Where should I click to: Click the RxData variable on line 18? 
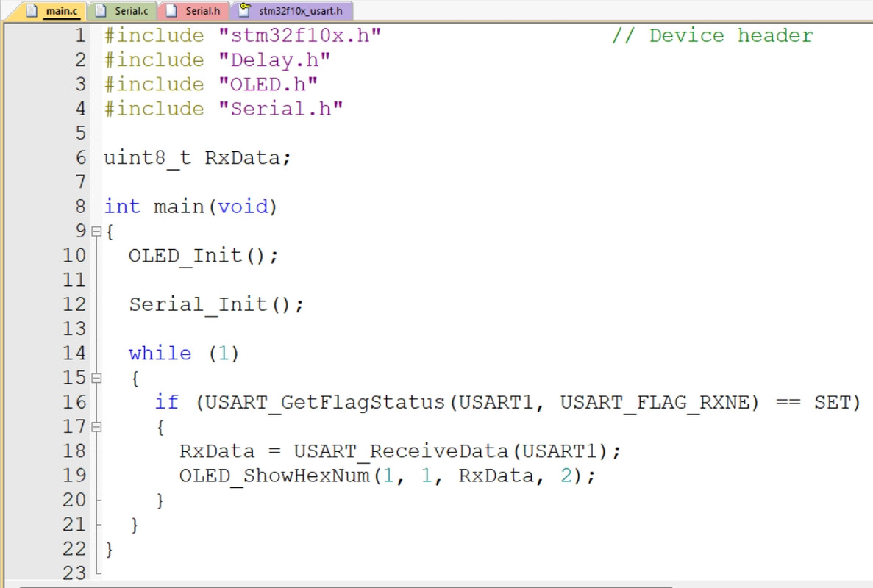[x=216, y=452]
